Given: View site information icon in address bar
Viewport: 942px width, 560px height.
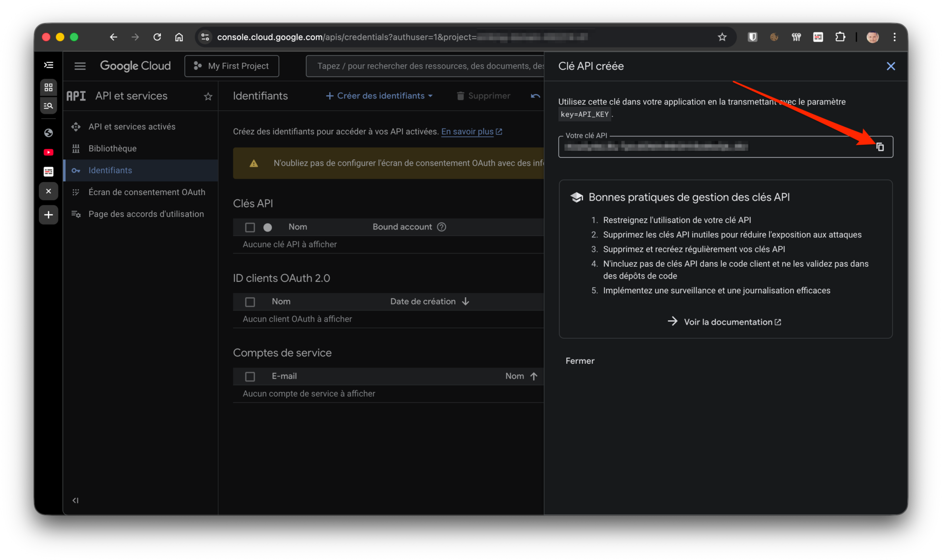Looking at the screenshot, I should [205, 37].
